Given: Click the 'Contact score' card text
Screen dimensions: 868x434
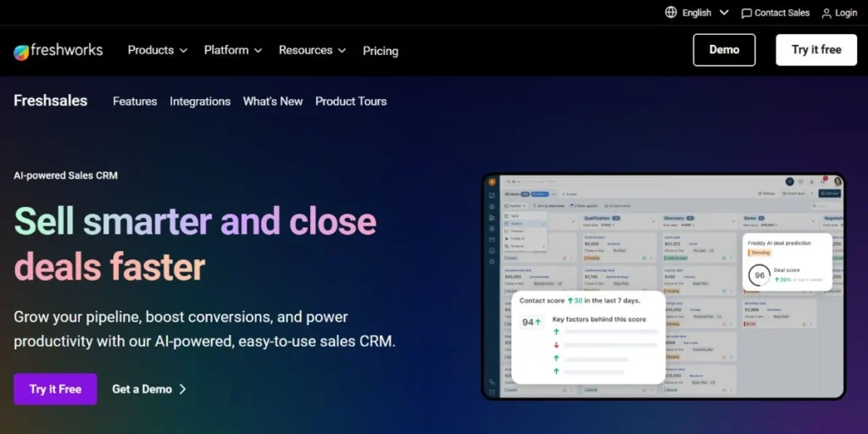Looking at the screenshot, I should [x=580, y=301].
